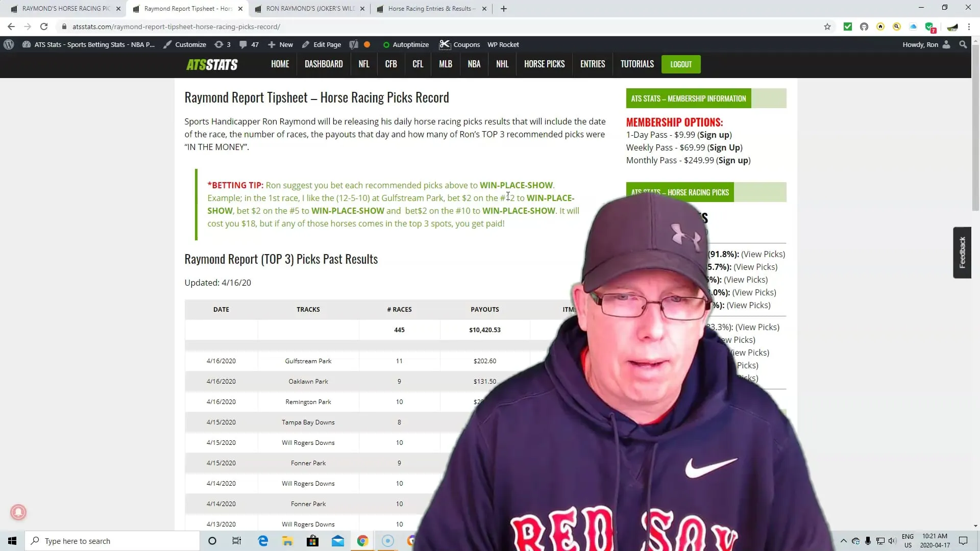980x551 pixels.
Task: Open Task View on the taskbar
Action: tap(237, 541)
